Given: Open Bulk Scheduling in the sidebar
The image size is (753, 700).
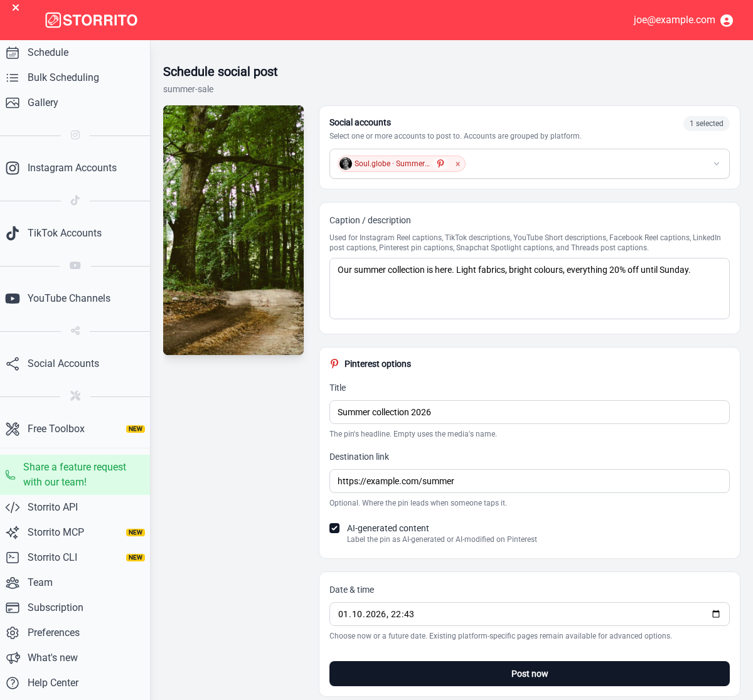Looking at the screenshot, I should click(75, 78).
